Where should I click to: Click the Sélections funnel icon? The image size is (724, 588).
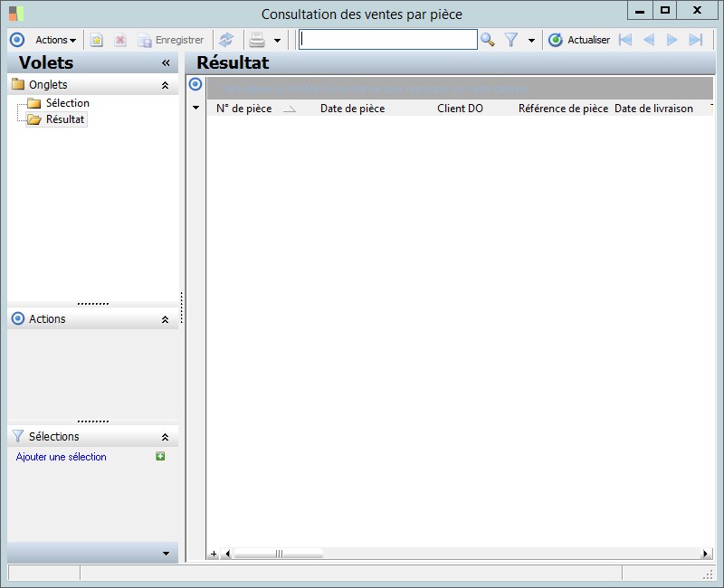click(17, 436)
